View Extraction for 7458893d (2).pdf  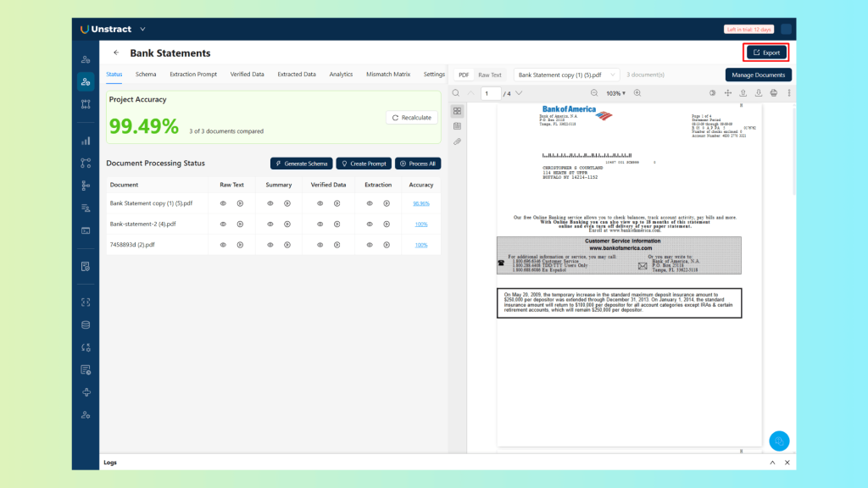(x=370, y=245)
